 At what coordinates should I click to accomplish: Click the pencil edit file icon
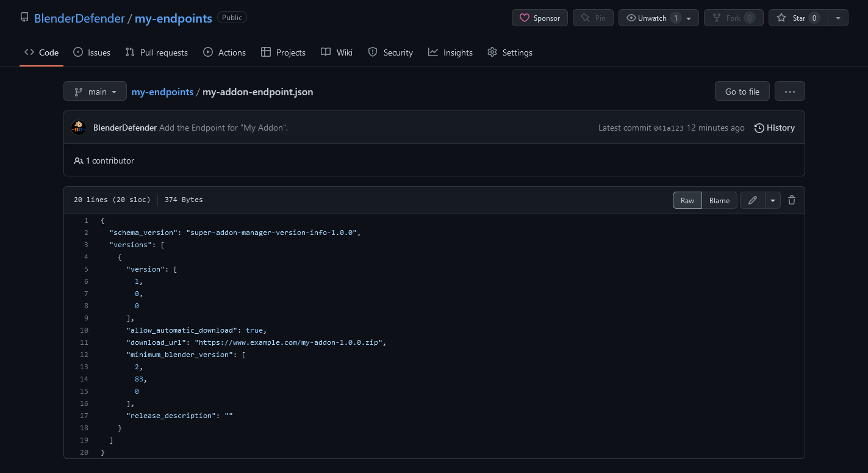753,200
